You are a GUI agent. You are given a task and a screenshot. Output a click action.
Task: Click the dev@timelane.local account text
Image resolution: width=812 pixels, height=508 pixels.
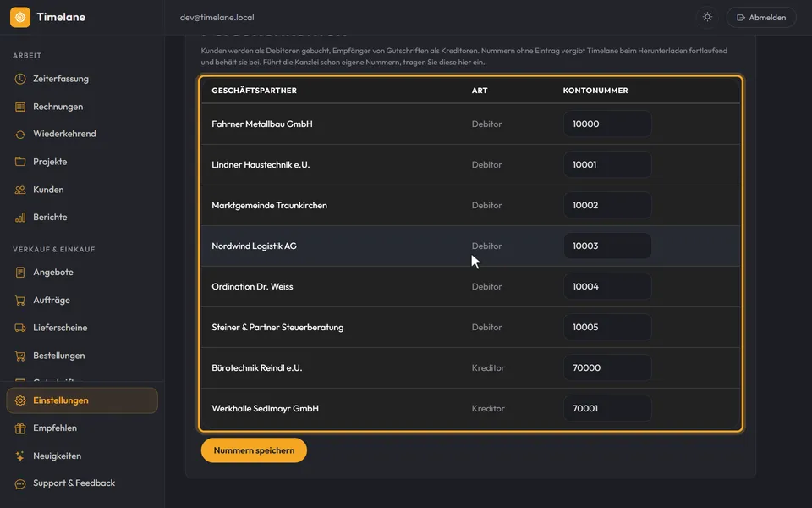tap(217, 17)
